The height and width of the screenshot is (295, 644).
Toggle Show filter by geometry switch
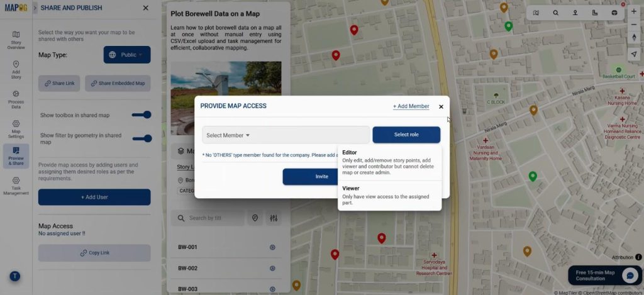pos(142,139)
